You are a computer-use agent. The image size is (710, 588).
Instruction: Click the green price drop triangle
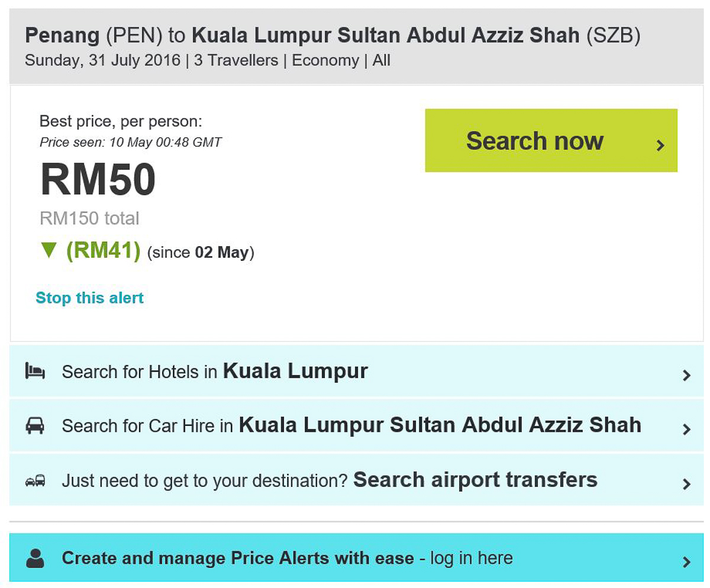[49, 251]
